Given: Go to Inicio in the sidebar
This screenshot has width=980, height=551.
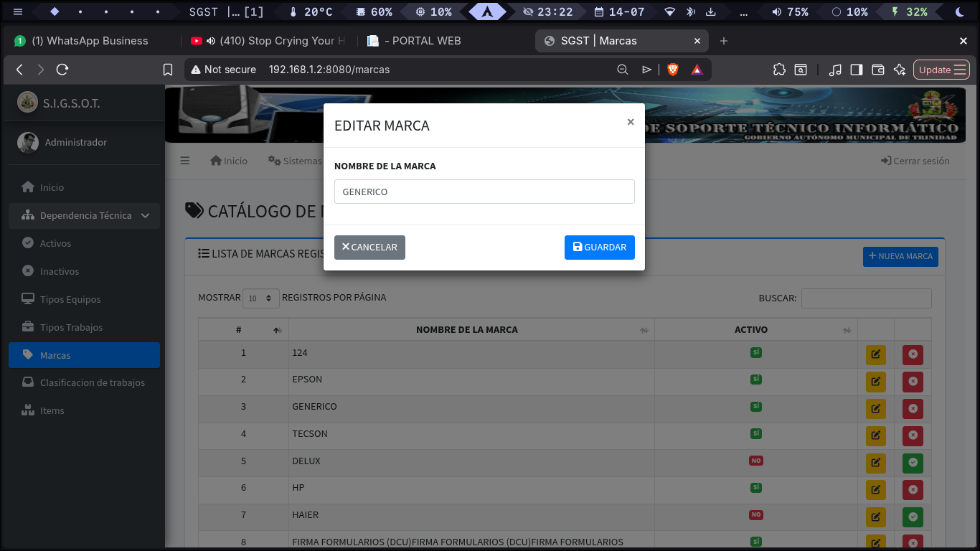Looking at the screenshot, I should (85, 187).
